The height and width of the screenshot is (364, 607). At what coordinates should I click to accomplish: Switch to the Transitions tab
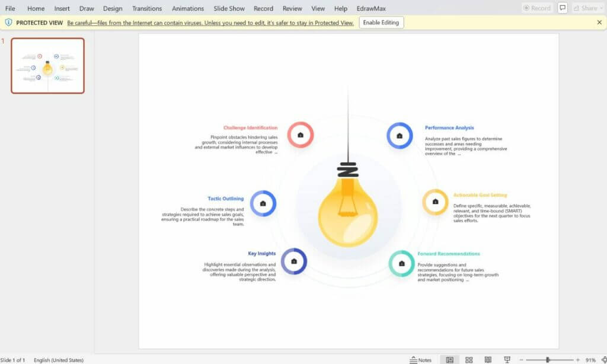click(x=147, y=8)
